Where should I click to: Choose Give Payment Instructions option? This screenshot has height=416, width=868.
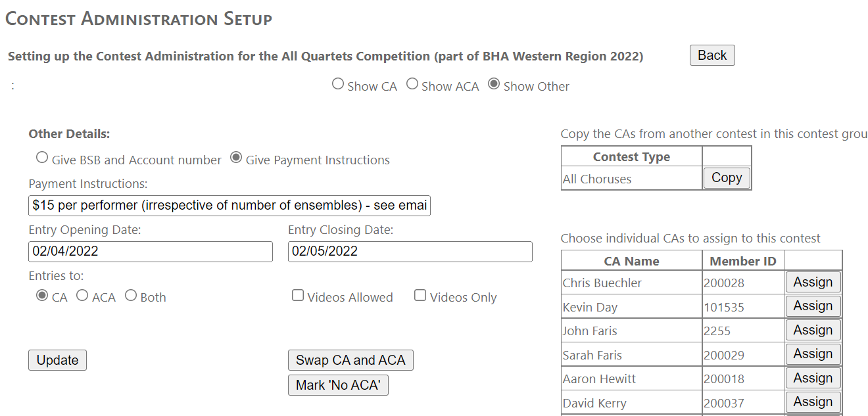pyautogui.click(x=236, y=158)
